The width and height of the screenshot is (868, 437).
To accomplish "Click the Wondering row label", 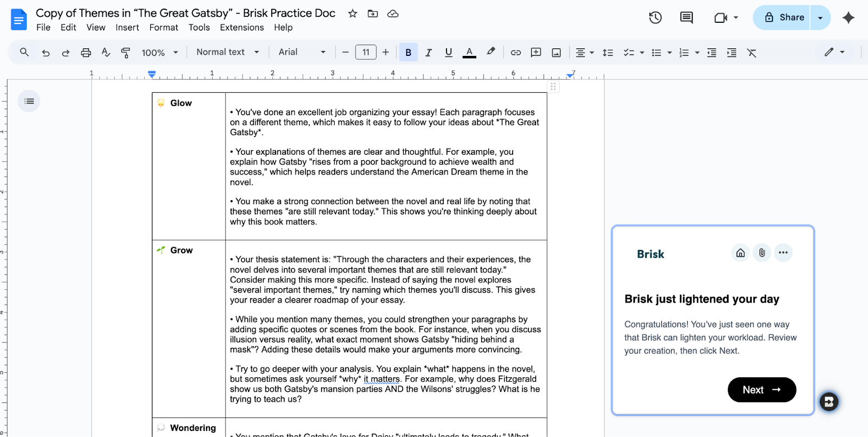I will click(193, 428).
